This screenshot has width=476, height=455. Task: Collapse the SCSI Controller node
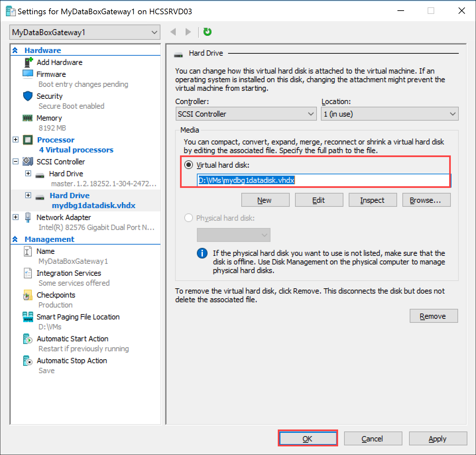[16, 161]
